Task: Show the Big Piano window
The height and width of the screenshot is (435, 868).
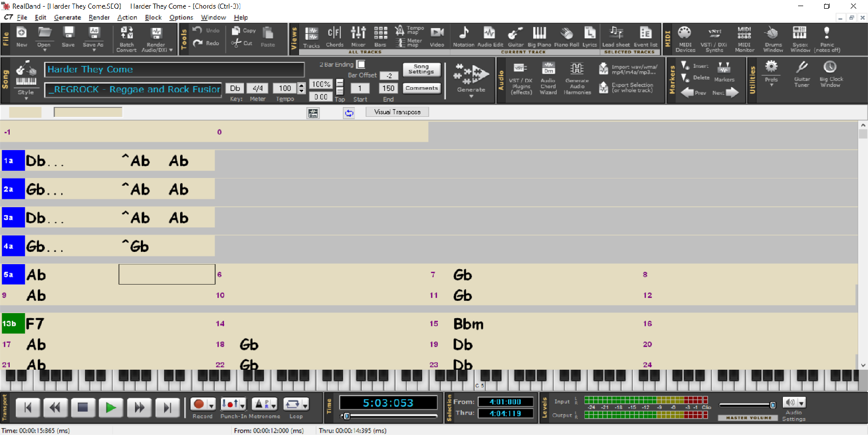Action: (x=539, y=37)
